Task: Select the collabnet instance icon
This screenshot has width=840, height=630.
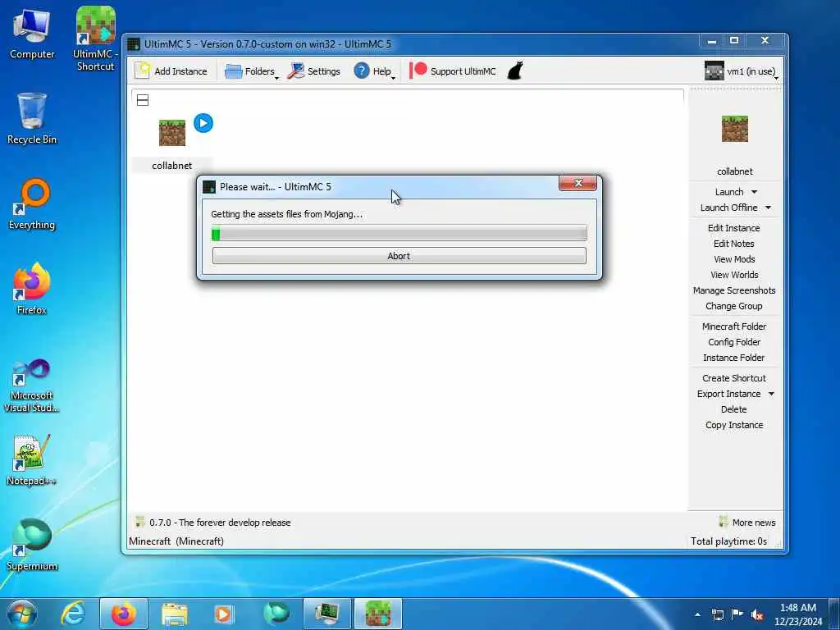Action: [172, 133]
